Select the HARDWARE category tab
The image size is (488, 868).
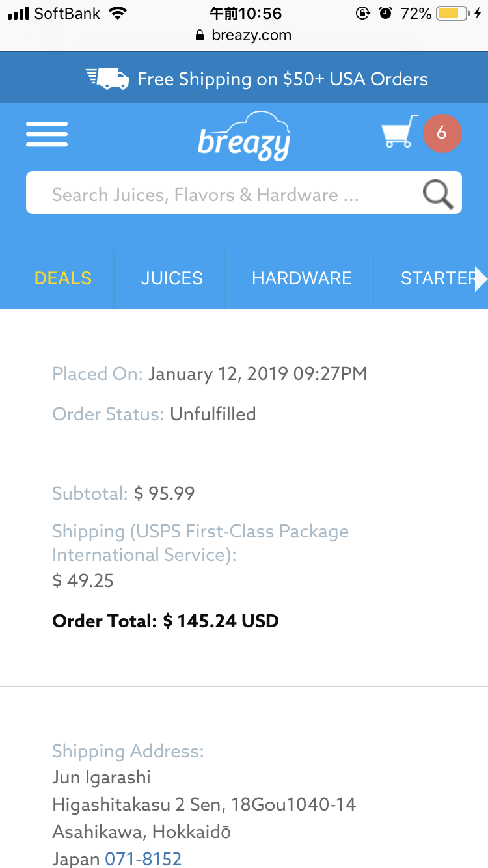tap(301, 278)
